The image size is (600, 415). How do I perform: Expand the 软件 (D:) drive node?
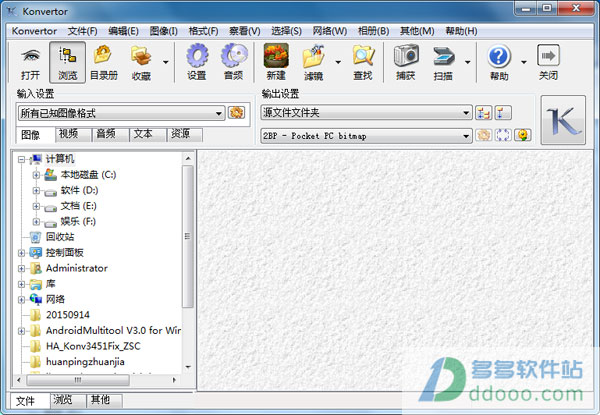[x=36, y=190]
